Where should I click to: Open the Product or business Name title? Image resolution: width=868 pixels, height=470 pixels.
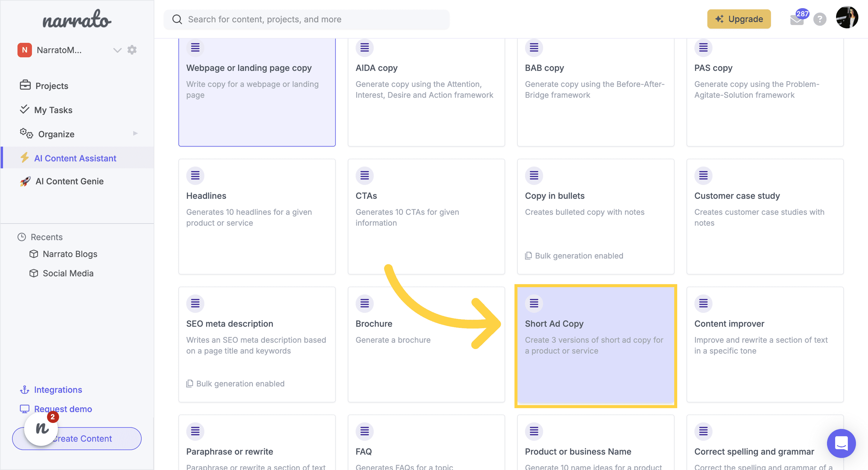pyautogui.click(x=578, y=452)
